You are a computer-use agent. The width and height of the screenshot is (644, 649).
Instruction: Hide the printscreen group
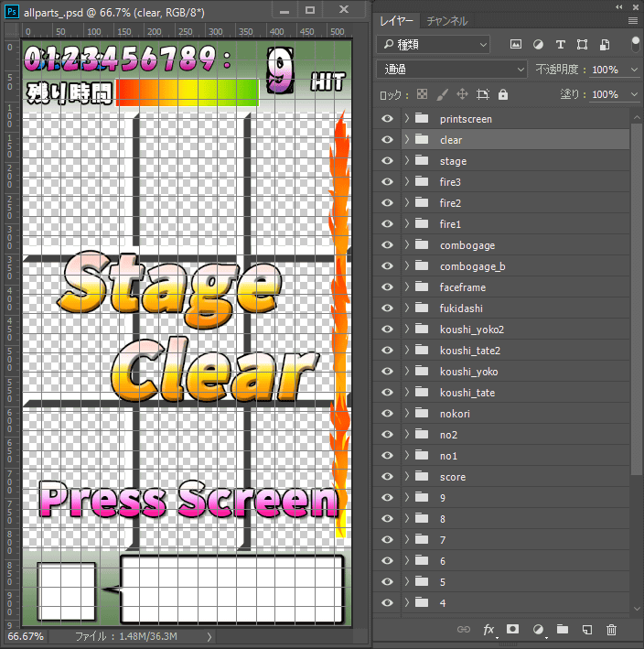coord(387,119)
